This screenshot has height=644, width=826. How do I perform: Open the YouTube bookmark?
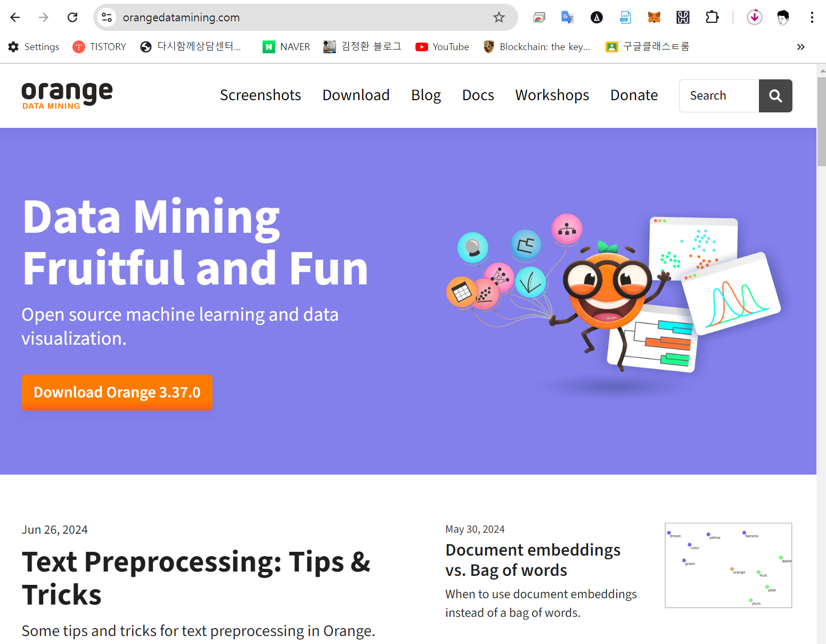442,47
